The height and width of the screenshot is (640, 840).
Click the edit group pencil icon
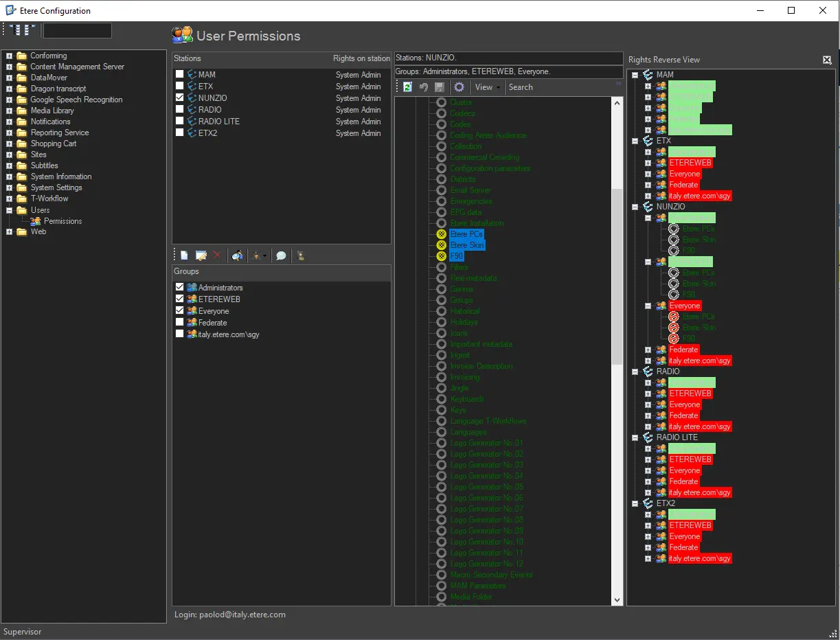click(x=201, y=255)
